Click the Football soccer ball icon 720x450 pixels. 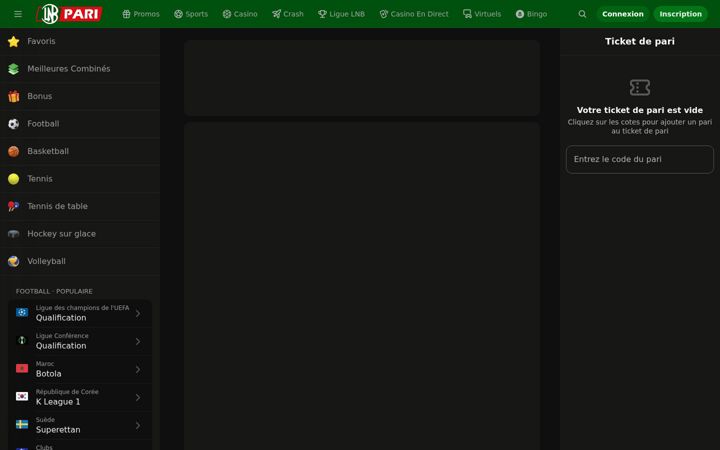click(x=14, y=124)
